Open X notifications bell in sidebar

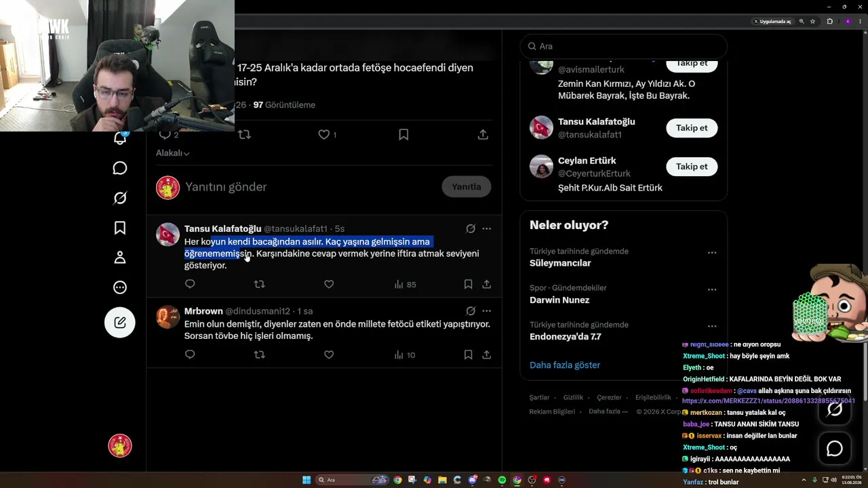point(120,138)
